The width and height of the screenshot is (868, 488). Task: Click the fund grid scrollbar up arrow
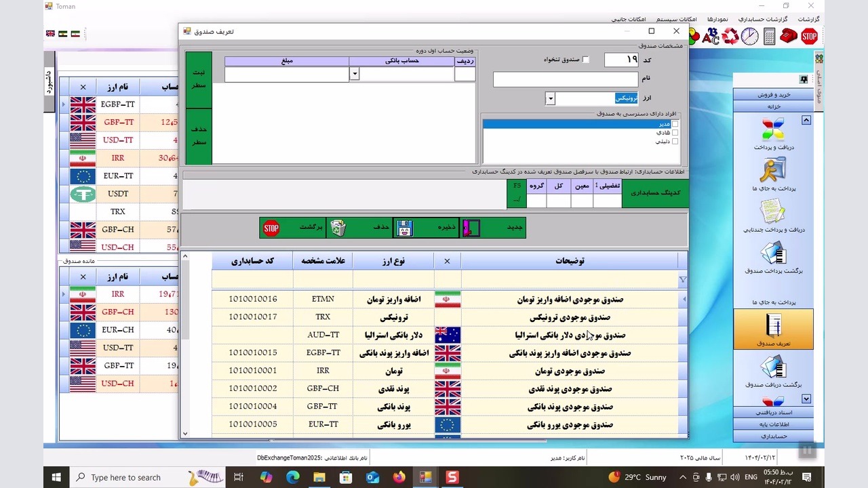184,256
